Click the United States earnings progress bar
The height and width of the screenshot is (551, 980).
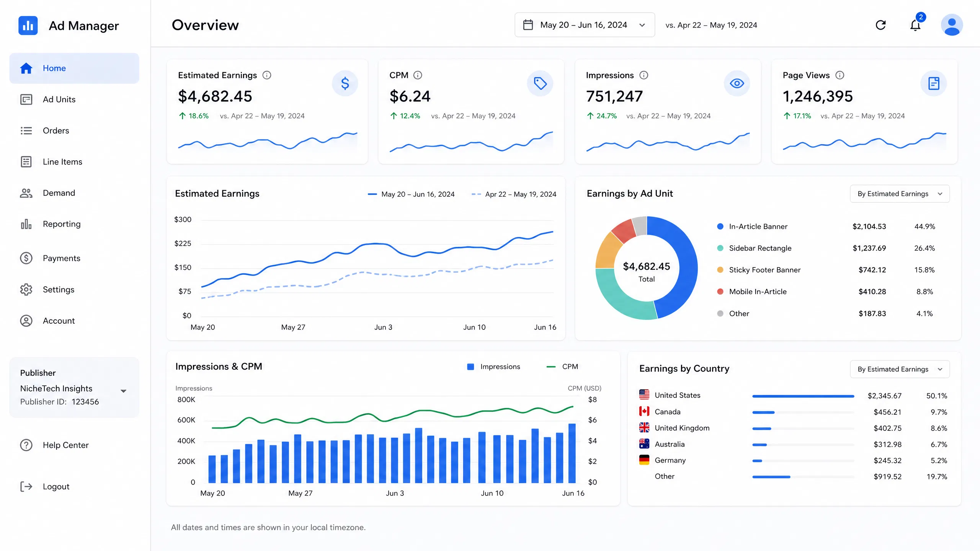[x=803, y=396]
